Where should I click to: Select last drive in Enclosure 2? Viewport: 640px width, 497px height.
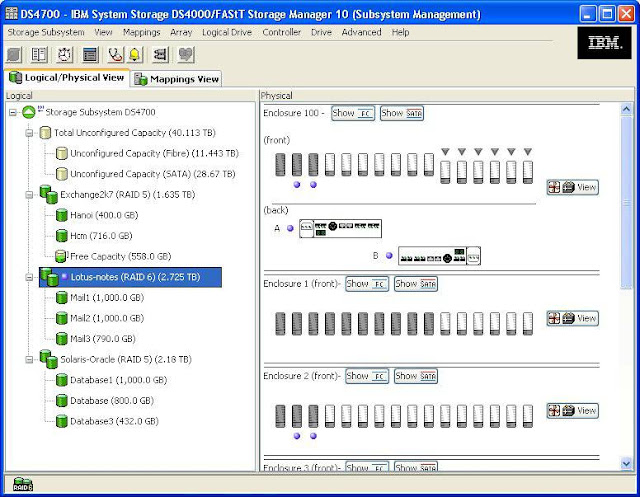pyautogui.click(x=528, y=416)
